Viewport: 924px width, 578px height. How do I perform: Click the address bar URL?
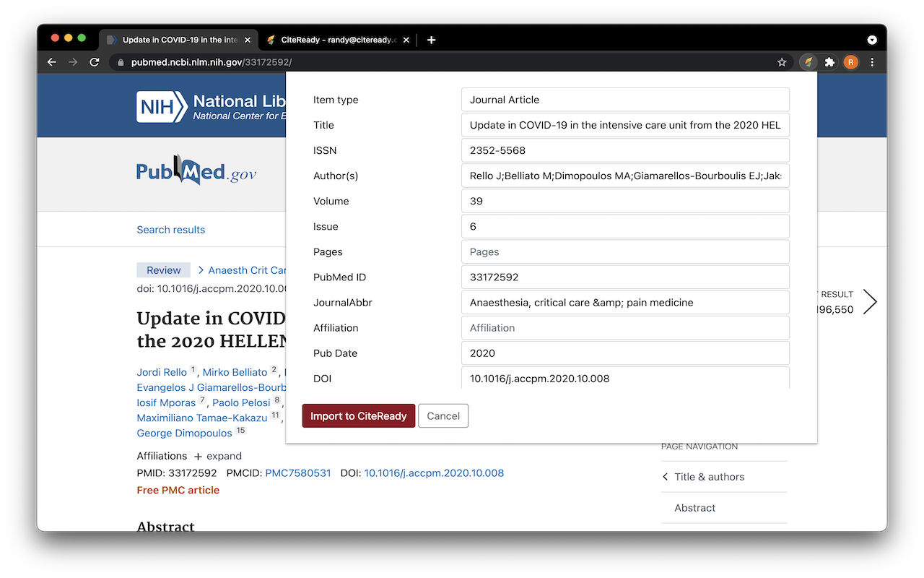tap(211, 62)
